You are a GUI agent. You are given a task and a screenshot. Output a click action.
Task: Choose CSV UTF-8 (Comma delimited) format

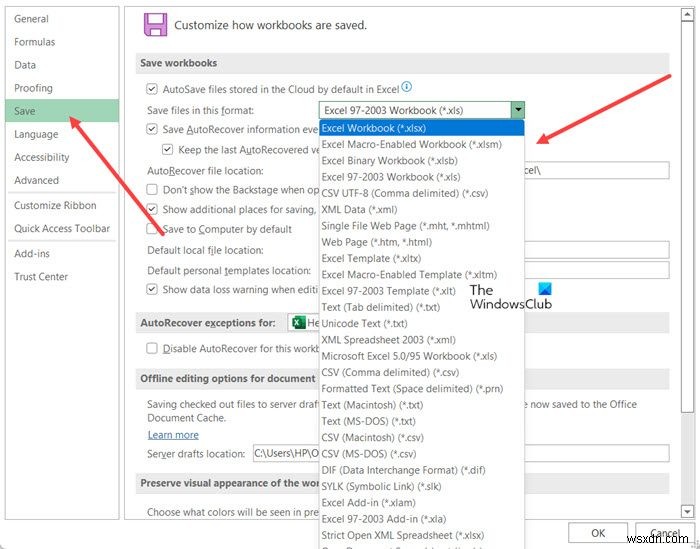tap(422, 193)
